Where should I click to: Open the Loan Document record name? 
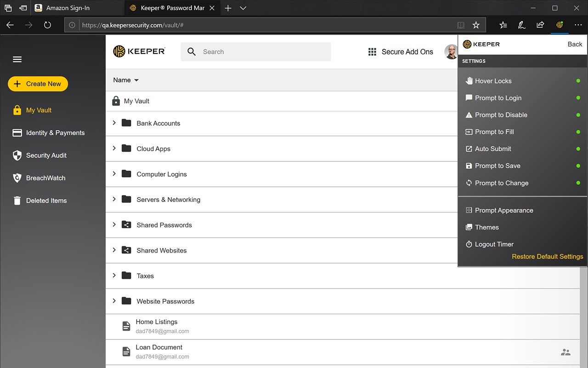(x=159, y=347)
